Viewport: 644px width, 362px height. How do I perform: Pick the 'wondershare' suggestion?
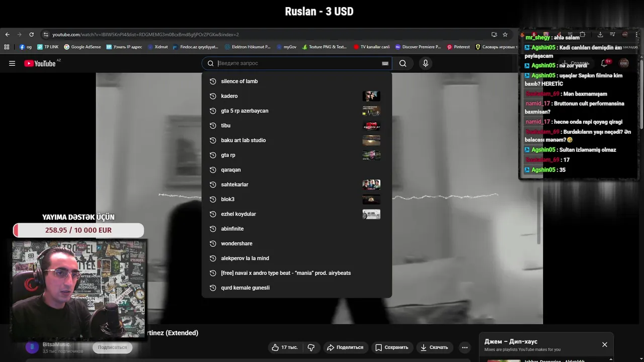tap(297, 243)
